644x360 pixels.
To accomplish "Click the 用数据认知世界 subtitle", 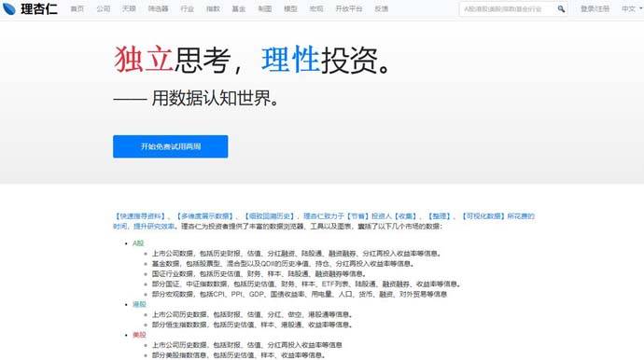I will tap(196, 98).
